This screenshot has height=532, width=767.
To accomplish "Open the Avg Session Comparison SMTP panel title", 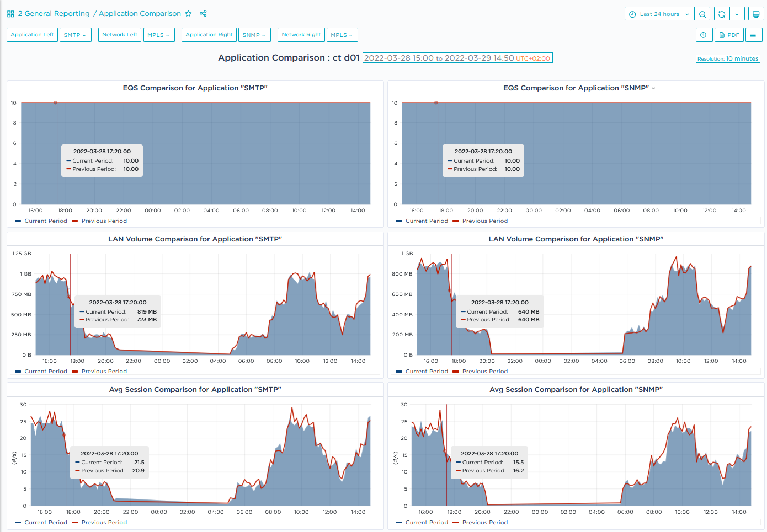I will [x=195, y=390].
